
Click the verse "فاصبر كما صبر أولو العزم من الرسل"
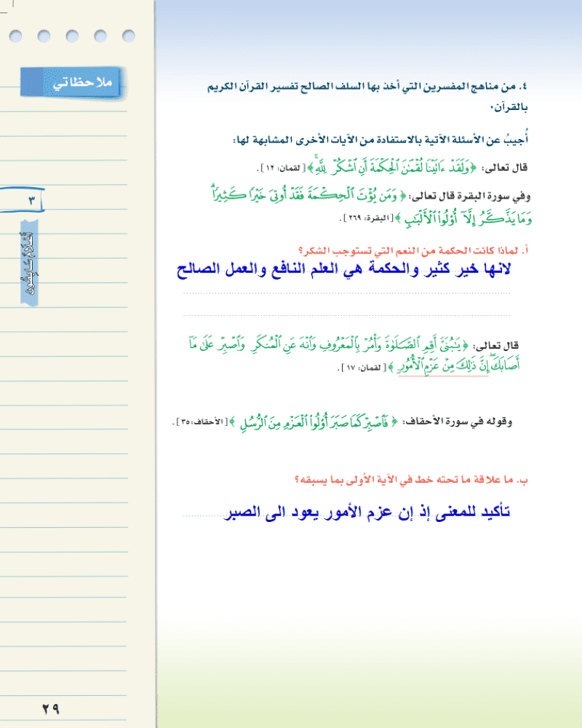tap(314, 423)
